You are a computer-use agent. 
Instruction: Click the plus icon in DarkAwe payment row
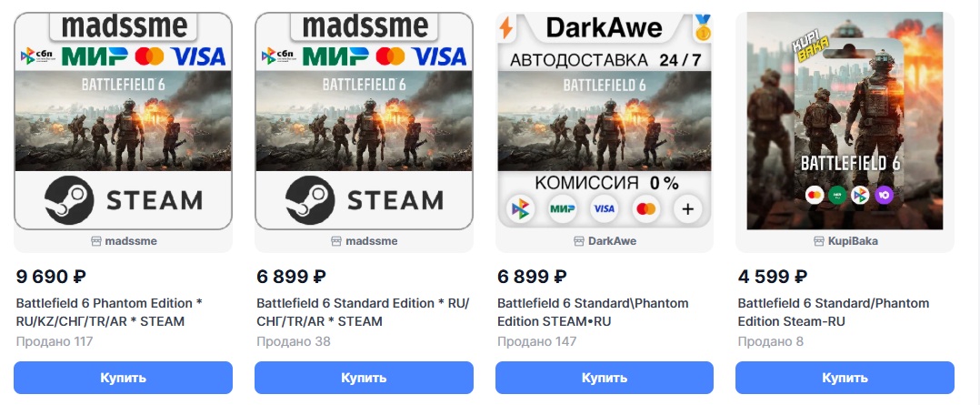coord(687,210)
